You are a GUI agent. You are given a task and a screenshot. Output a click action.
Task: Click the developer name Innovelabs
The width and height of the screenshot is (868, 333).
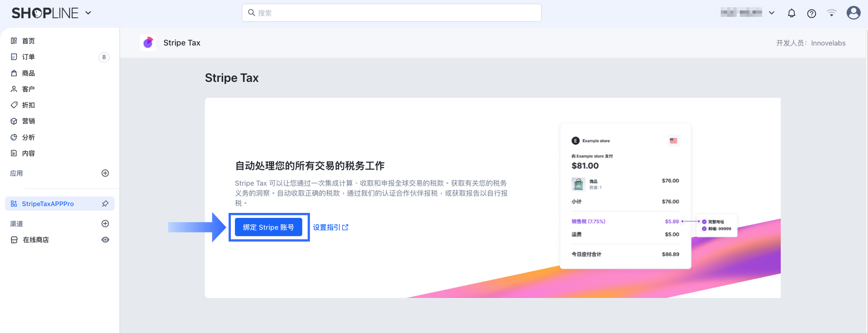point(828,43)
